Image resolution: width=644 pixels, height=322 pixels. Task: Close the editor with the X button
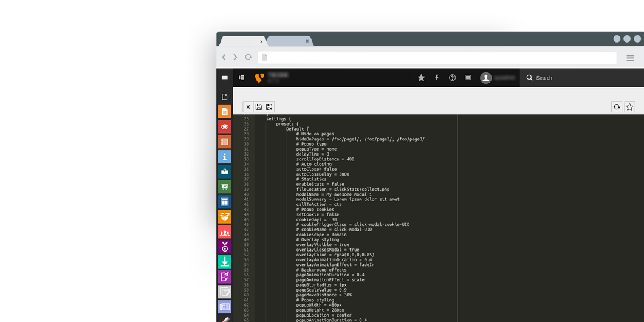[248, 107]
